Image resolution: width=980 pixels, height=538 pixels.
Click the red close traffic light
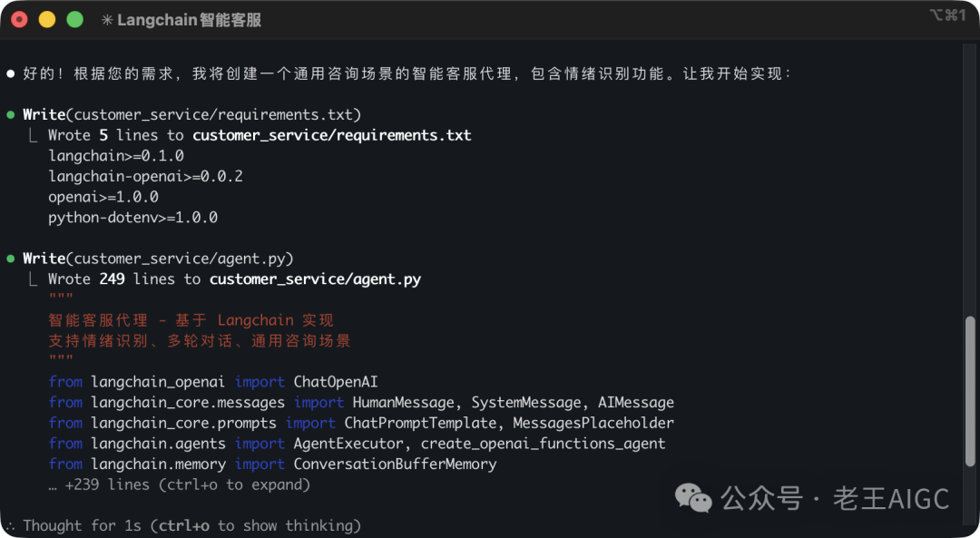coord(17,18)
